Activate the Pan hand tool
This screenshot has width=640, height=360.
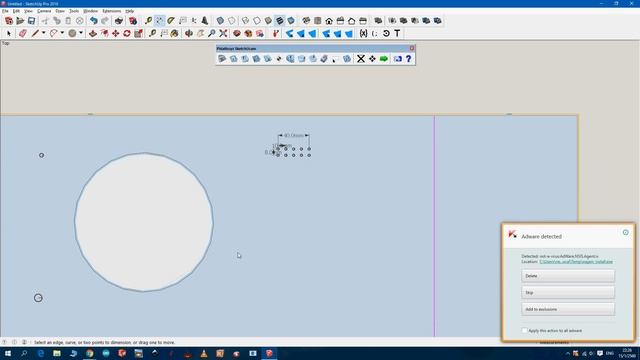click(x=200, y=33)
